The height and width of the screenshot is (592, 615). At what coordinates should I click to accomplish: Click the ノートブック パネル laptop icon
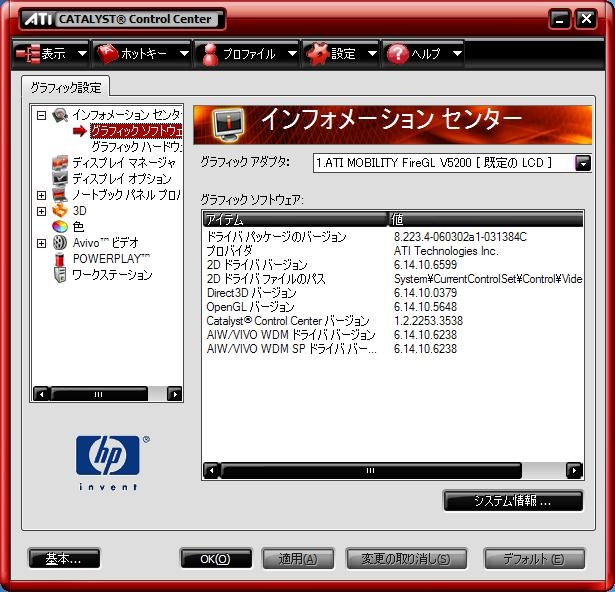60,195
